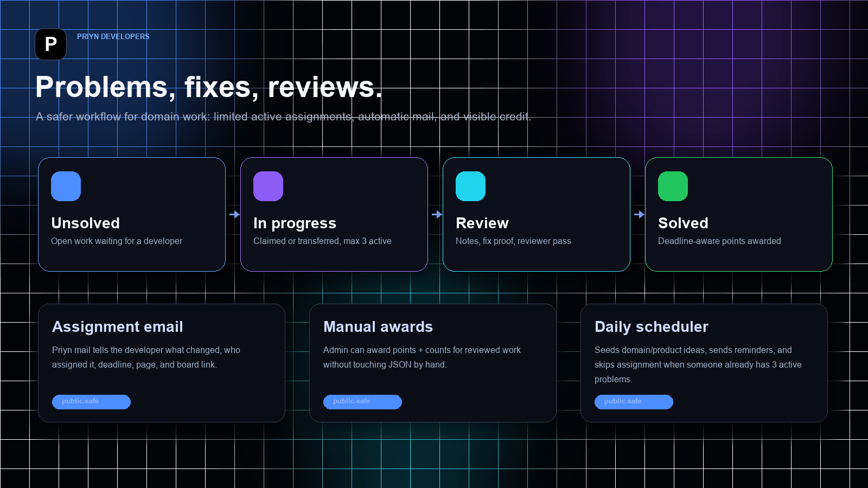Click 'Notes, fix proof, reviewer pass' text
The image size is (868, 488).
[513, 241]
